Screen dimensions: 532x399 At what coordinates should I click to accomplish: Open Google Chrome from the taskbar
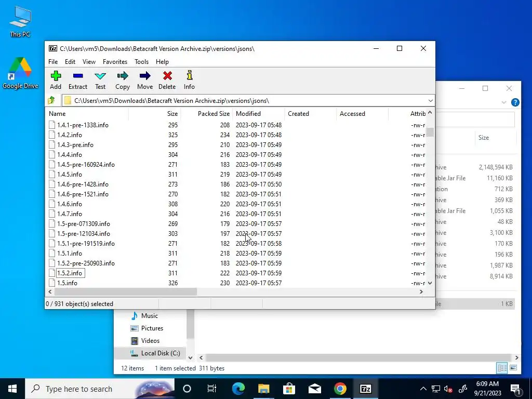tap(340, 389)
